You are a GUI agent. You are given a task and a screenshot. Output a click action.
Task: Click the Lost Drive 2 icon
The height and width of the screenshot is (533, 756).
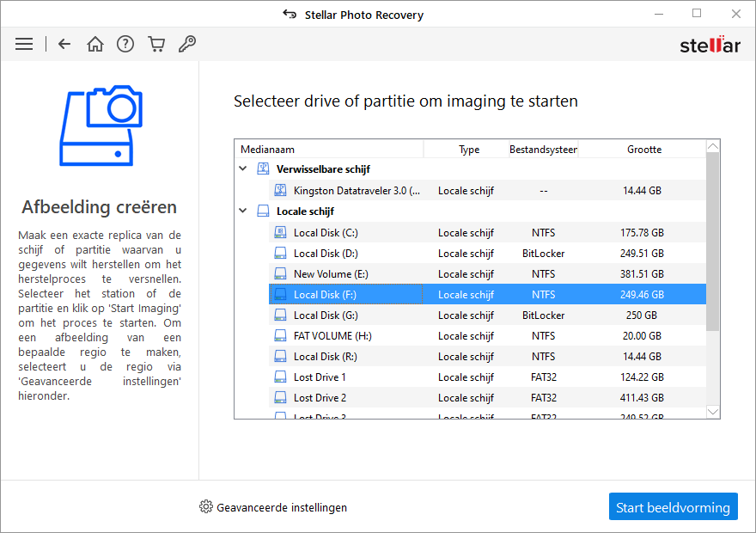(280, 398)
